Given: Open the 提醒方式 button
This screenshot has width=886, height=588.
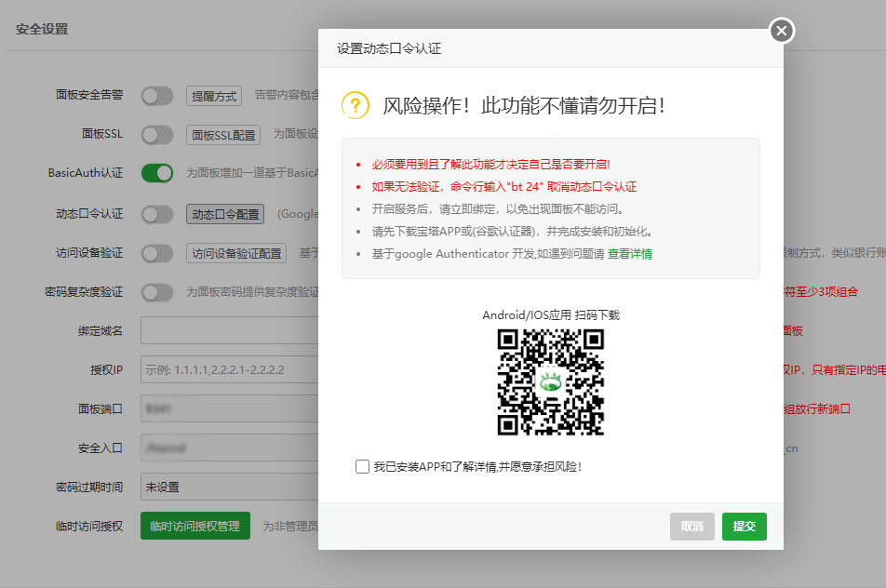Looking at the screenshot, I should click(x=214, y=96).
